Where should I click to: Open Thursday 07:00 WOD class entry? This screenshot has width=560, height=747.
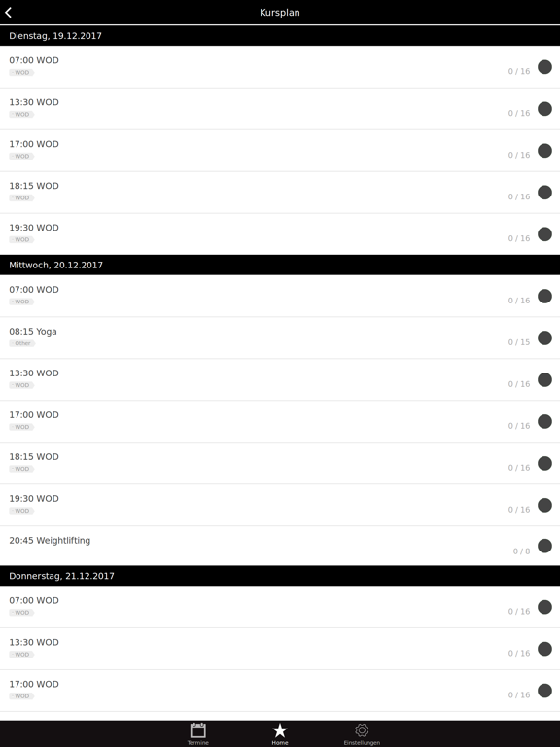coord(280,607)
